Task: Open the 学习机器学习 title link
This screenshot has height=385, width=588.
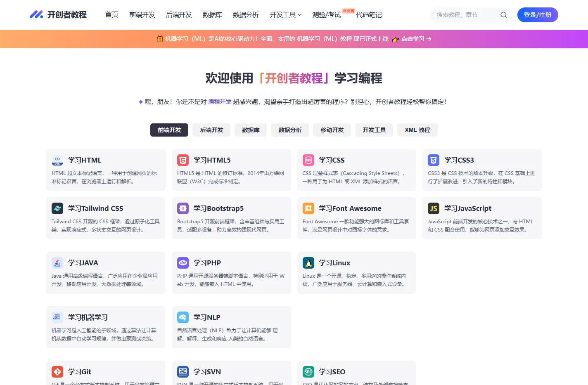Action: pos(88,317)
